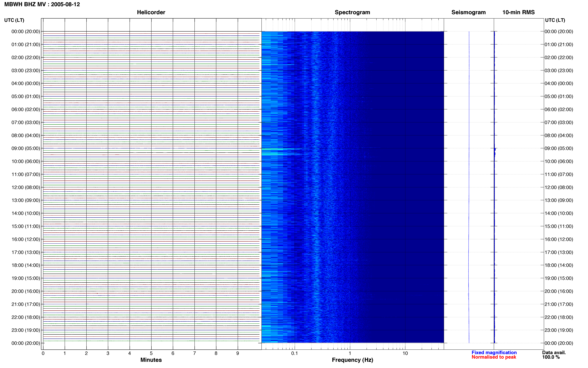Click helicorder left-axis label 03:00 (23:00)
Image resolution: width=588 pixels, height=368 pixels.
coord(26,71)
